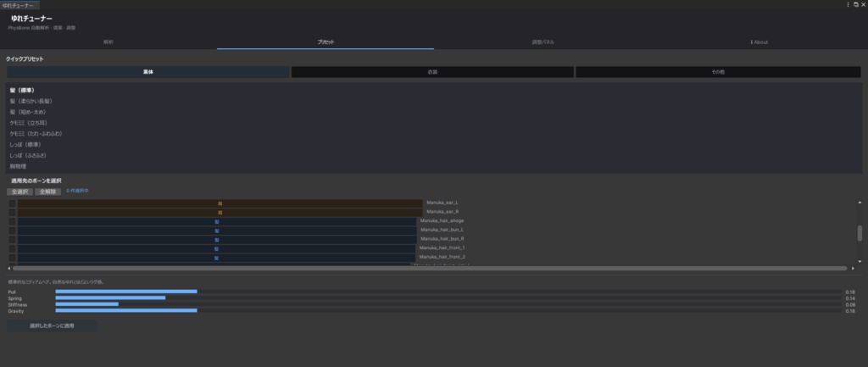Image resolution: width=868 pixels, height=367 pixels.
Task: Click the 全選択 button
Action: click(20, 192)
